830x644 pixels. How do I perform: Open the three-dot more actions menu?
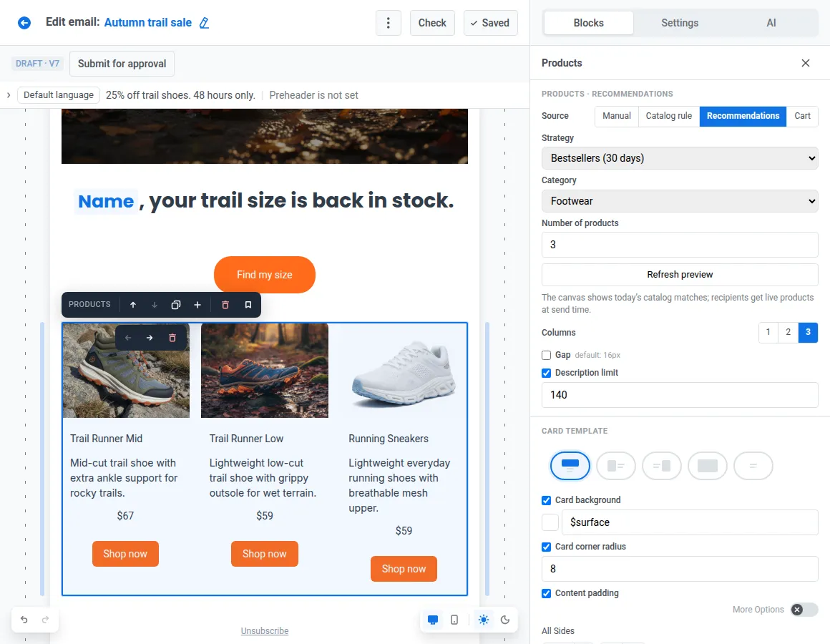388,23
